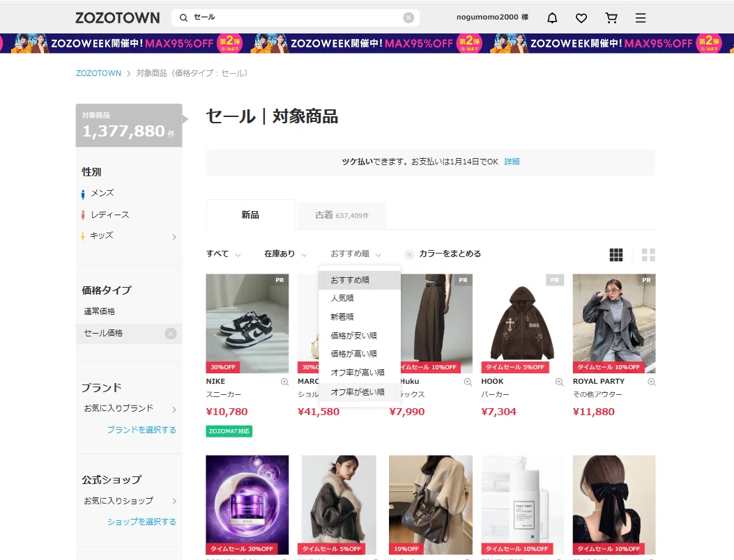Open fur collar jacket product thumbnail
The image size is (734, 560).
(x=339, y=505)
